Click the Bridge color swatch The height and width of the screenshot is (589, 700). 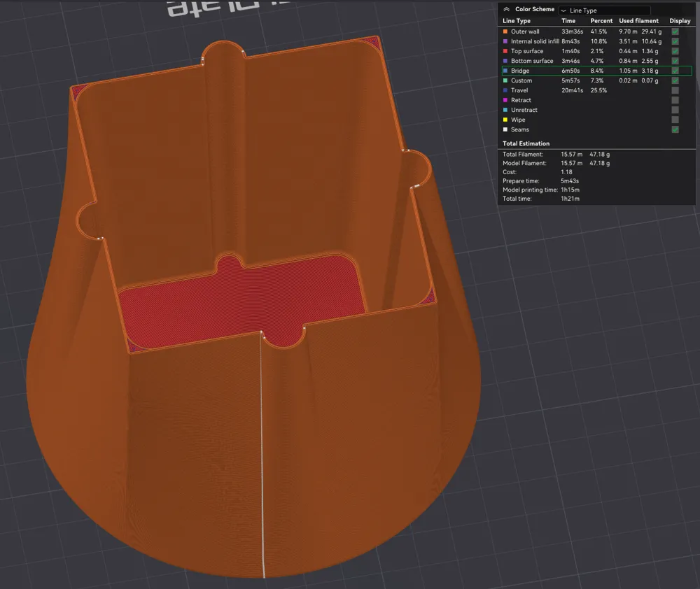[505, 71]
